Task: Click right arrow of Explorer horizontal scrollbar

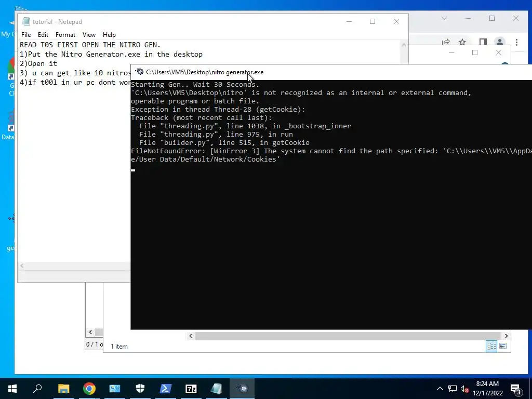Action: pyautogui.click(x=506, y=336)
